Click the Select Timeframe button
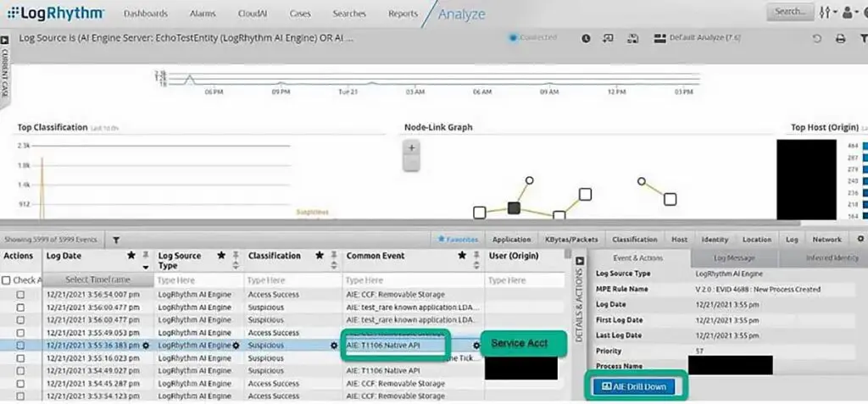868x404 pixels. [x=98, y=280]
